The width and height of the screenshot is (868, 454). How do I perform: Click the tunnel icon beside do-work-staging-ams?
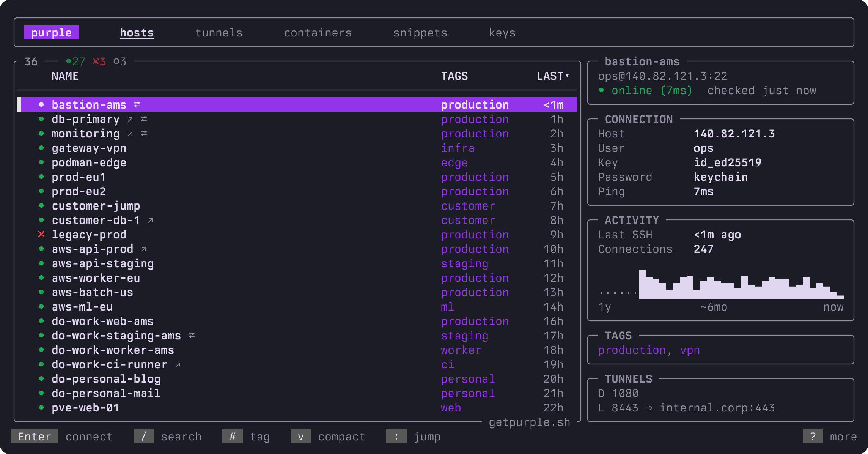[x=192, y=335]
